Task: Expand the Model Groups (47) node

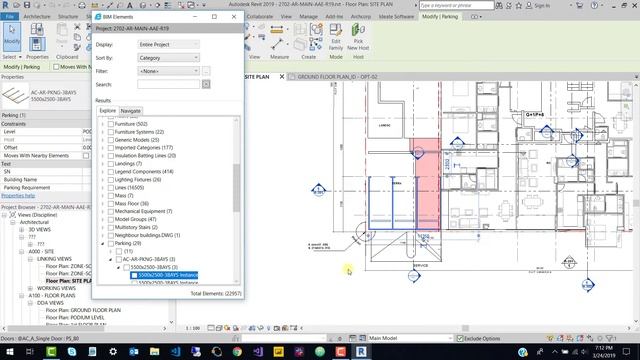Action: click(102, 219)
